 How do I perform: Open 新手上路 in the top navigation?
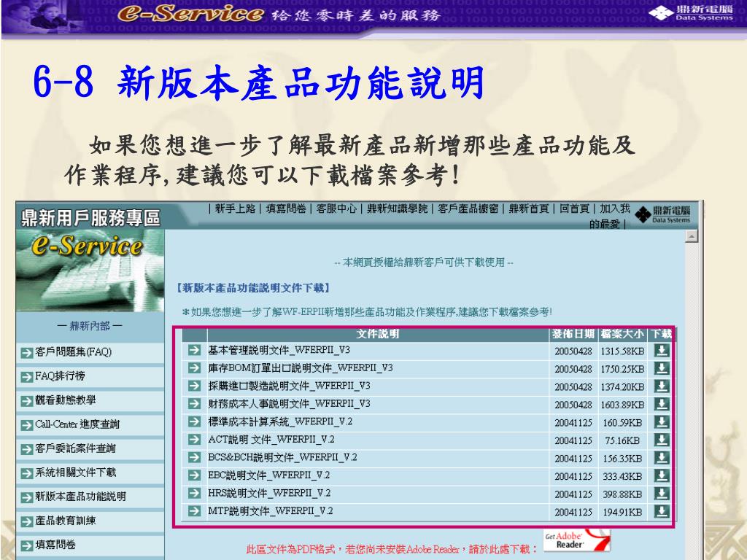click(x=236, y=209)
